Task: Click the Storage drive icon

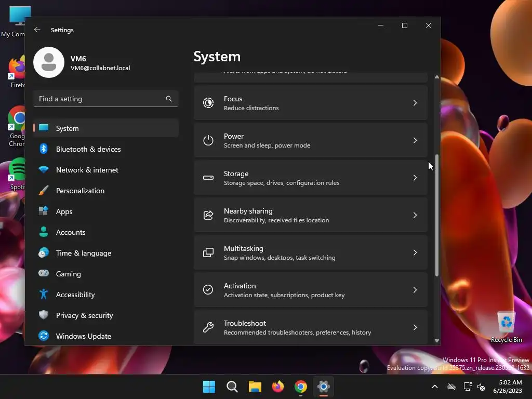Action: 208,178
